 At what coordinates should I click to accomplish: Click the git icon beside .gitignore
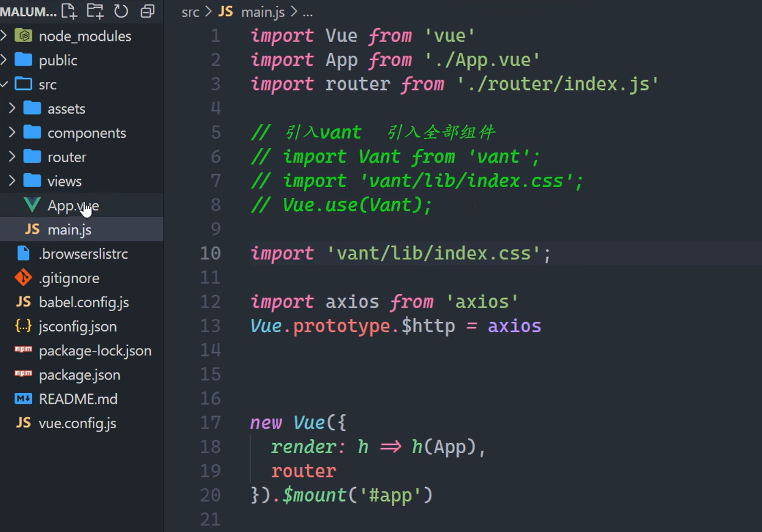pyautogui.click(x=23, y=278)
